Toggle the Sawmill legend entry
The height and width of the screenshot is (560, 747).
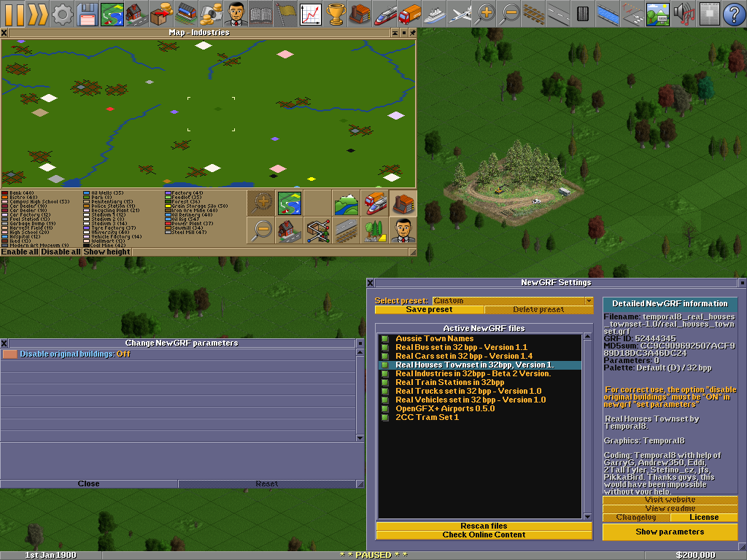(184, 227)
